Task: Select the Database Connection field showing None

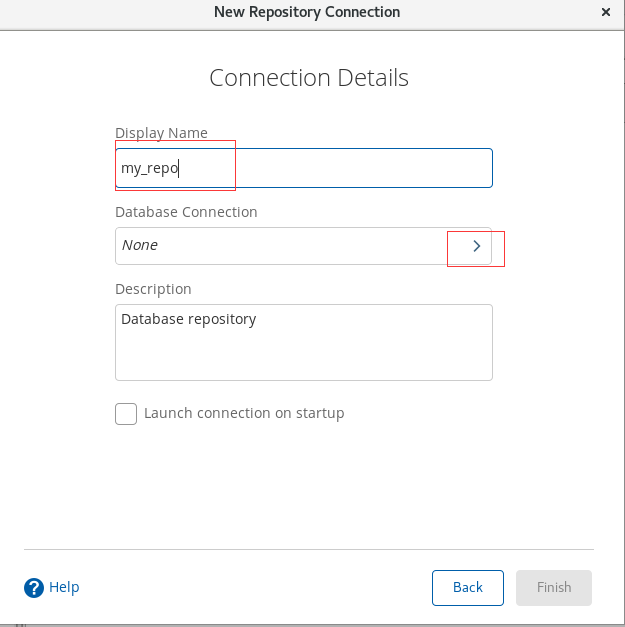Action: (304, 246)
